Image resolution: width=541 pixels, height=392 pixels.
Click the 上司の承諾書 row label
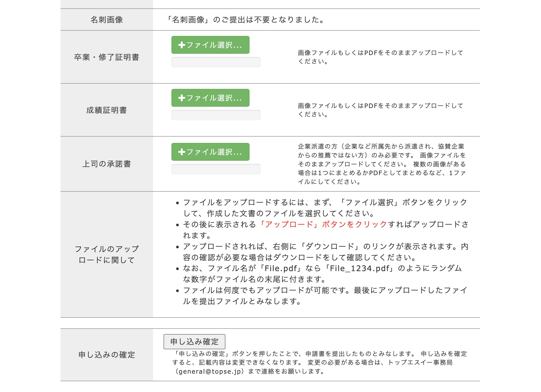tap(107, 164)
